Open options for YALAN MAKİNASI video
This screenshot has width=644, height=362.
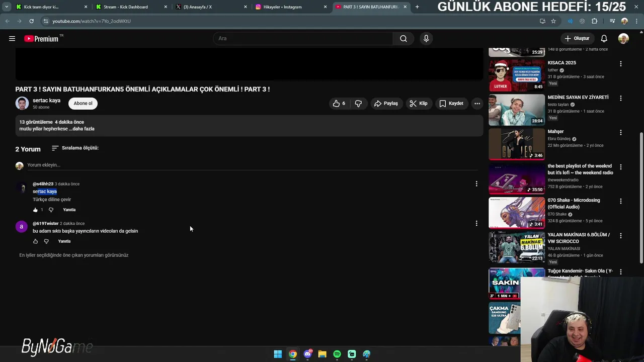pos(620,236)
